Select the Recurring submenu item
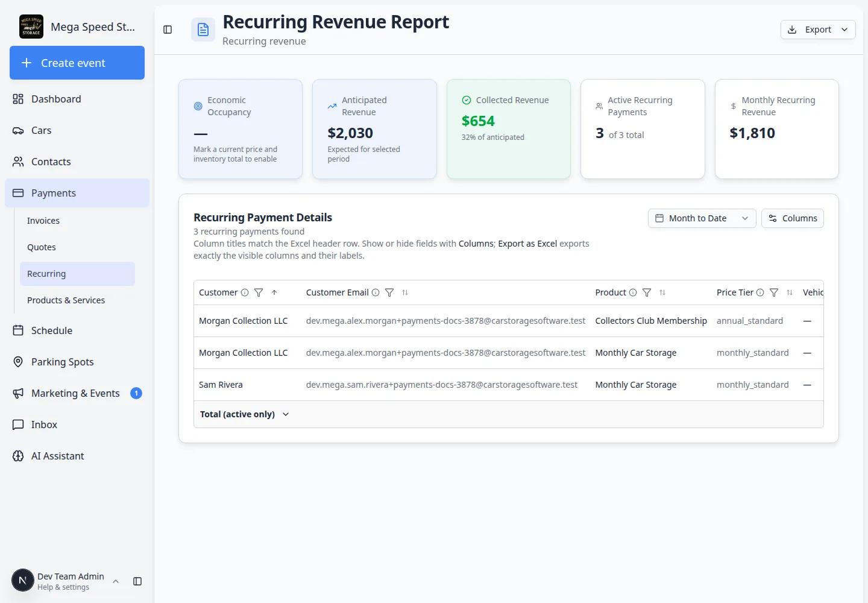 (77, 274)
